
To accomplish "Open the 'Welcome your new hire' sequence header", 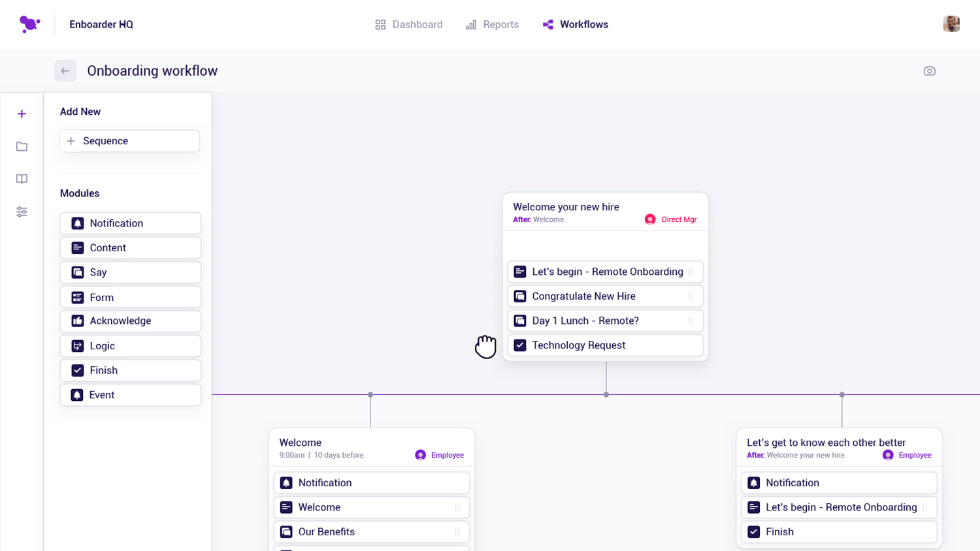I will click(606, 212).
